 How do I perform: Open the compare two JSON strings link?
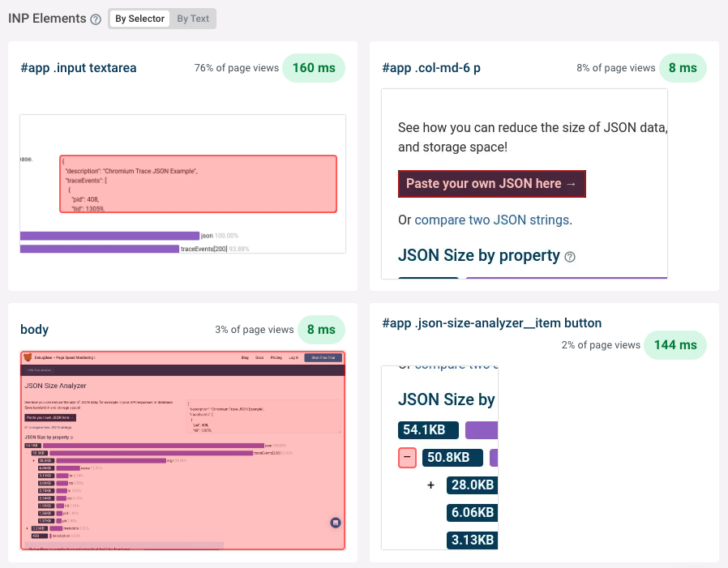point(492,220)
